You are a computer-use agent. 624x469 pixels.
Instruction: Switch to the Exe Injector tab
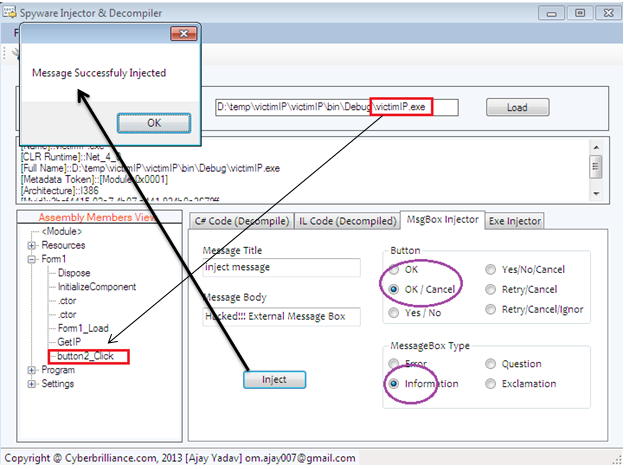[x=515, y=220]
